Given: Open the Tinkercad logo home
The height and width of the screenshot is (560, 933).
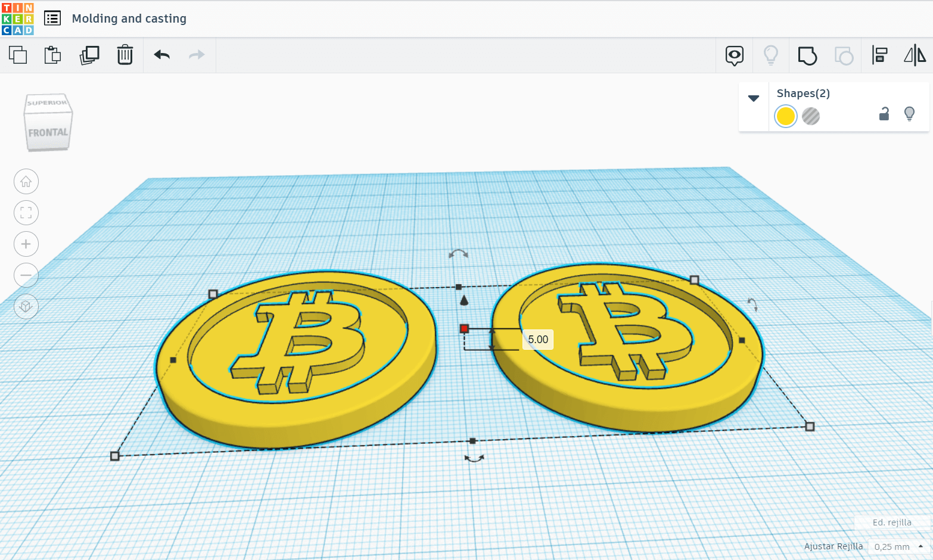Looking at the screenshot, I should [x=18, y=18].
